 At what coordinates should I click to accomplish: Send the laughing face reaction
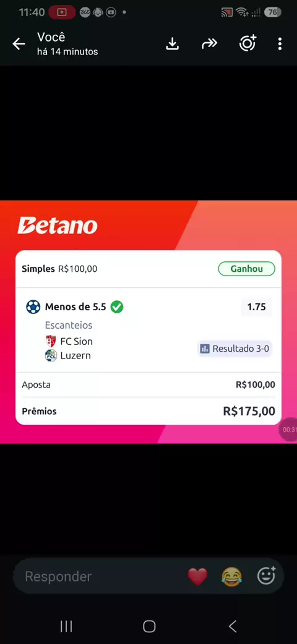231,577
